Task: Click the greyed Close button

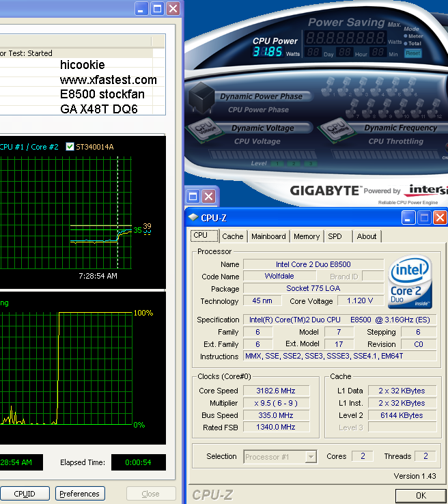Action: point(150,494)
